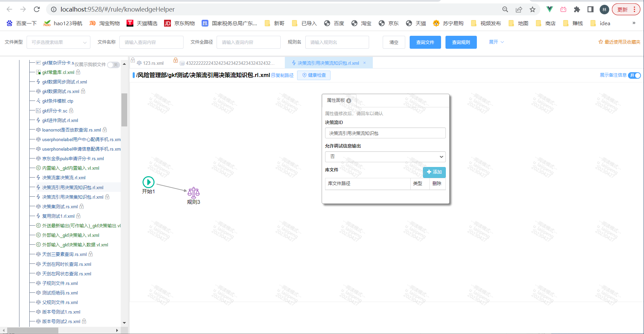The height and width of the screenshot is (334, 644).
Task: Expand more filters with 展开
Action: point(496,42)
